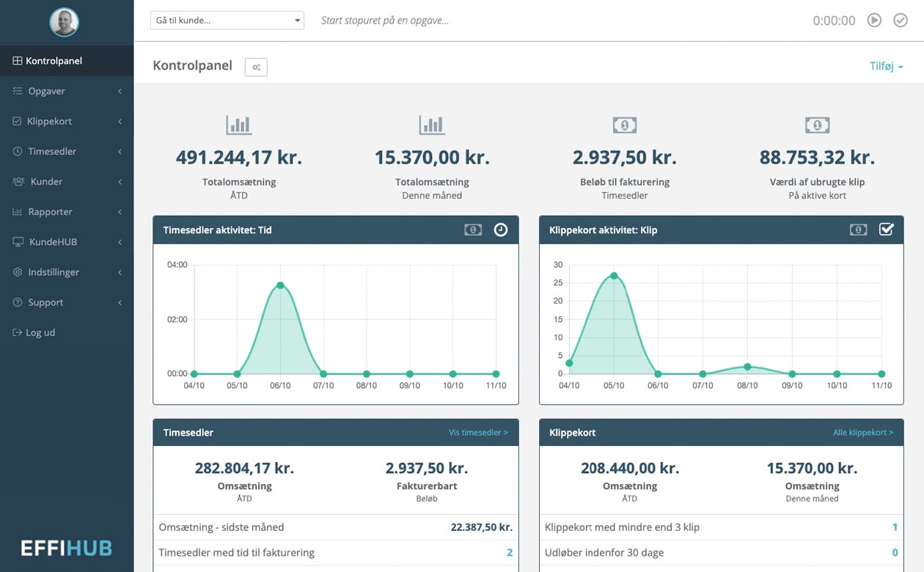The width and height of the screenshot is (924, 572).
Task: Click the bar chart icon above Totalomsætning ÅTD
Action: pos(239,125)
